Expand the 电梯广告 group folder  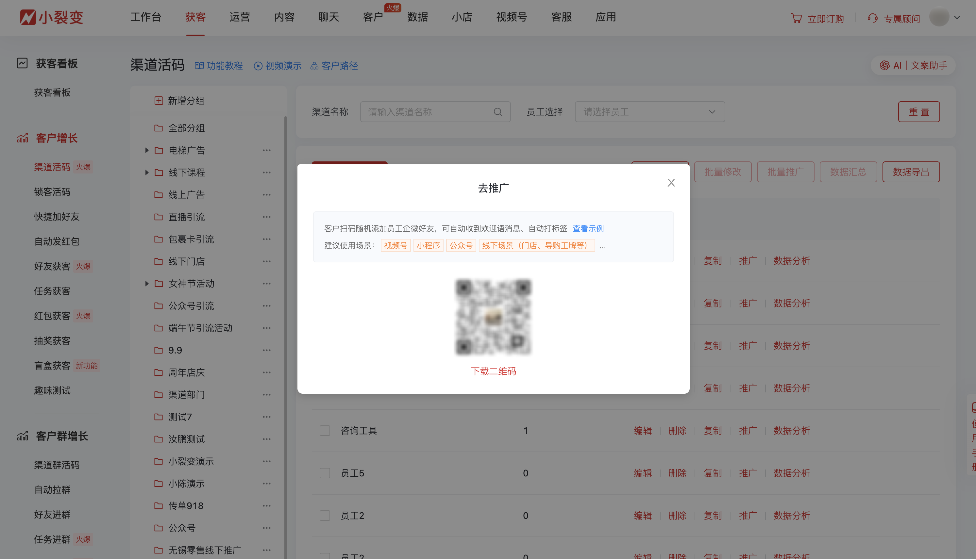click(146, 150)
